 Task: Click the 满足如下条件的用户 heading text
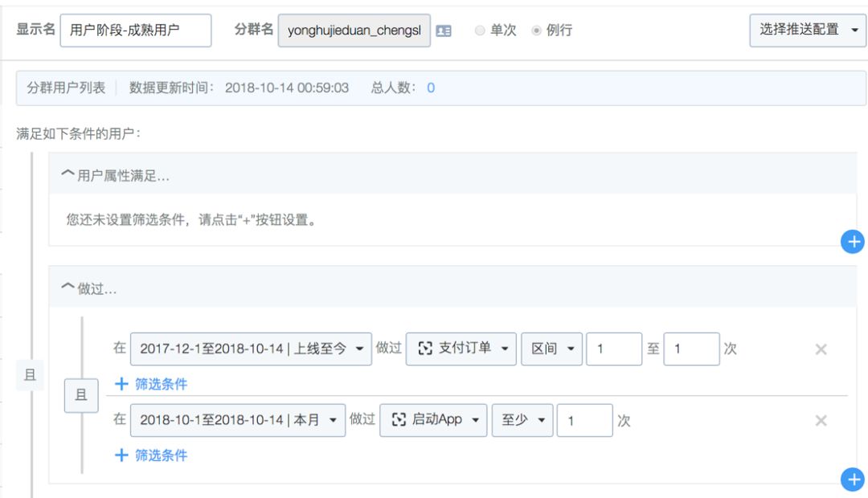click(x=78, y=134)
